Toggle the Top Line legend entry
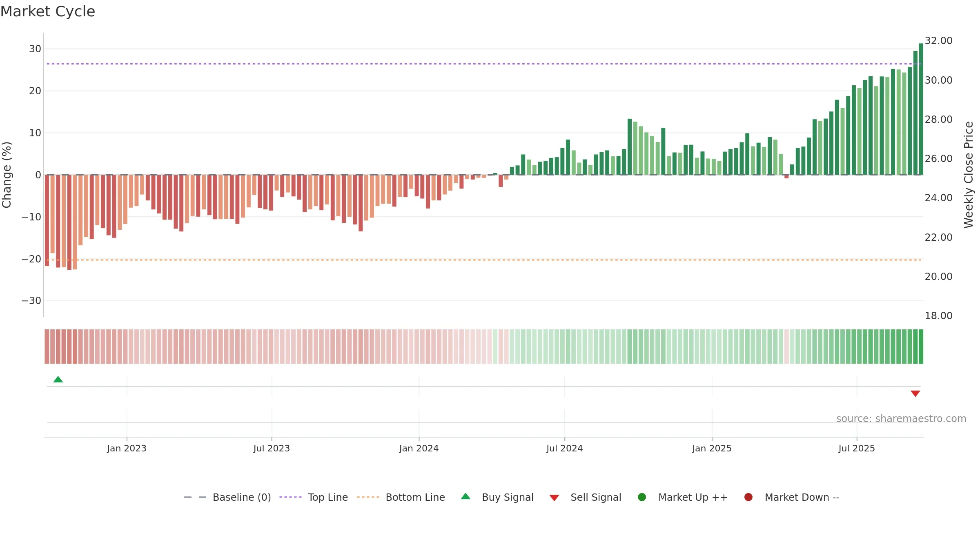Screen dimensions: 980x551 [x=314, y=497]
